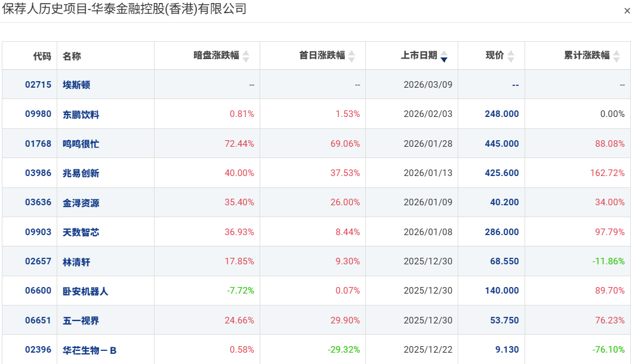Click listing date 2026/01/09
632x364 pixels.
pos(428,202)
